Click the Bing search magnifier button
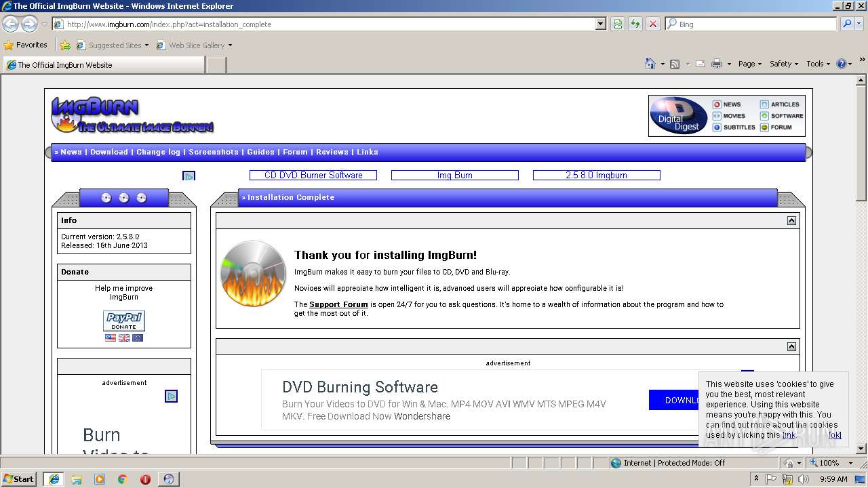Viewport: 868px width, 488px height. (847, 24)
